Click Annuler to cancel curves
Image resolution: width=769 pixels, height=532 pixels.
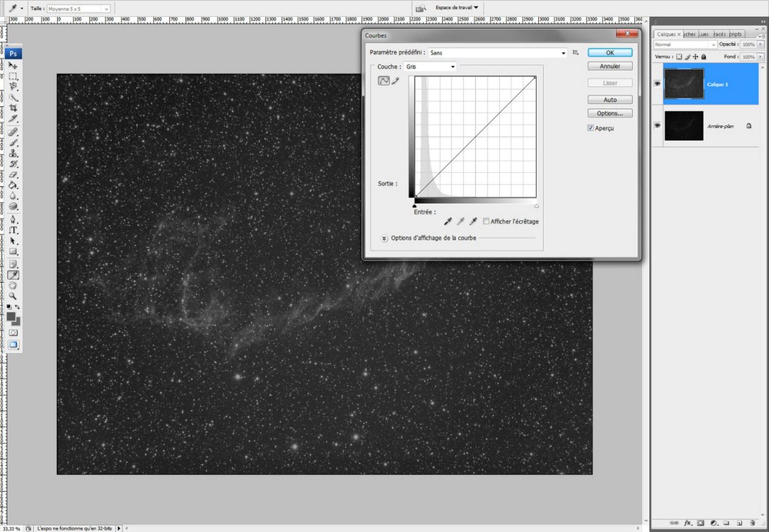point(610,66)
